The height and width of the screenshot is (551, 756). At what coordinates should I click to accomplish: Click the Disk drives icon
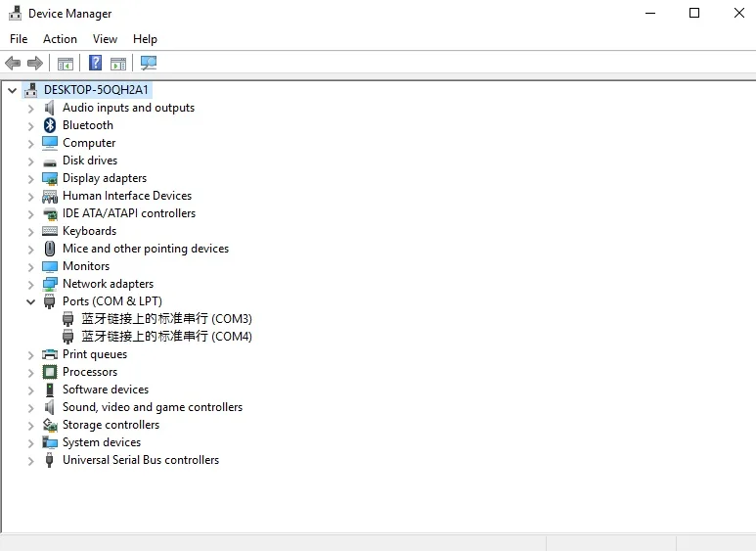50,162
